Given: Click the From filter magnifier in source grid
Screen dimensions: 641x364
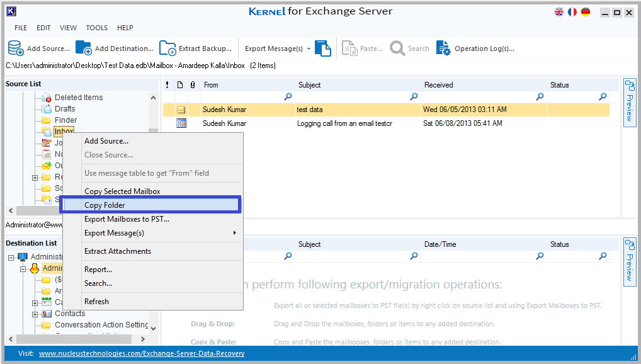Looking at the screenshot, I should [288, 96].
